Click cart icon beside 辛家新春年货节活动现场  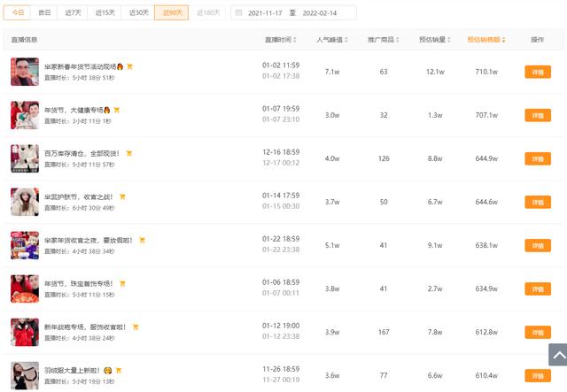click(129, 66)
